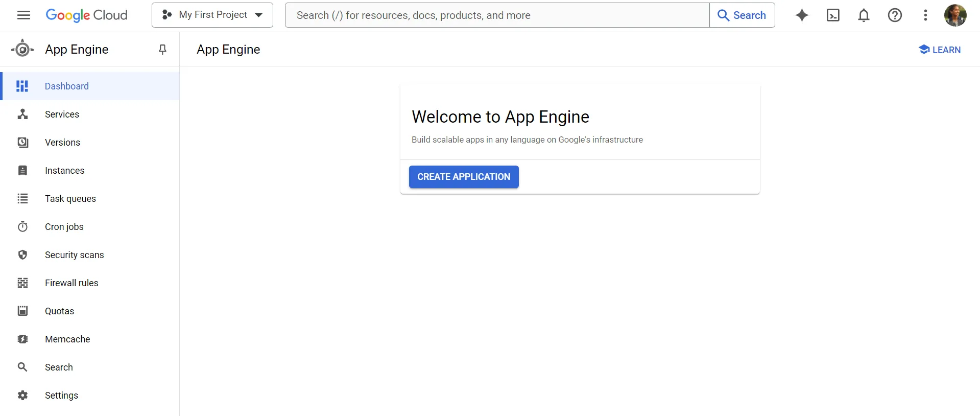The height and width of the screenshot is (416, 980).
Task: Open Firewall rules page
Action: 71,283
